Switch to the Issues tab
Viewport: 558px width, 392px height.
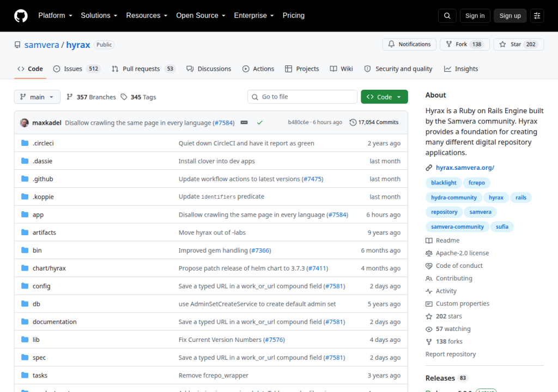pos(76,69)
